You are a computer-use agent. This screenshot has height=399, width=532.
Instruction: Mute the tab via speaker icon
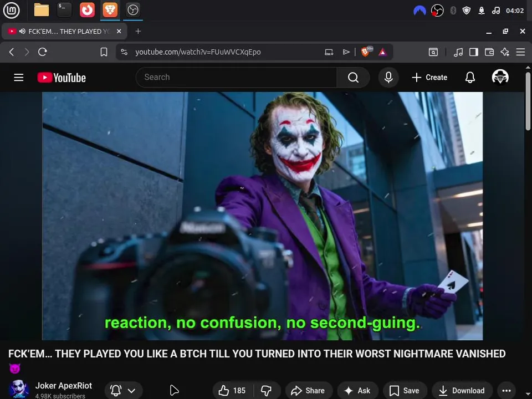coord(22,31)
